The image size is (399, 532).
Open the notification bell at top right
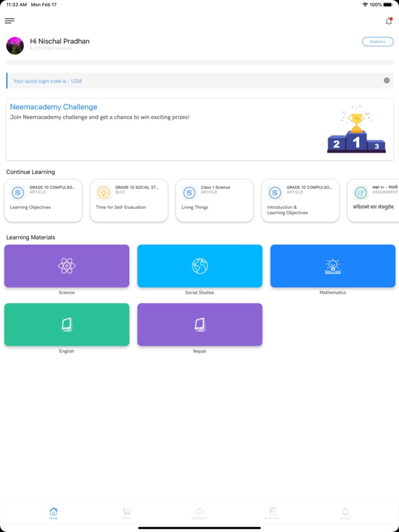[389, 21]
